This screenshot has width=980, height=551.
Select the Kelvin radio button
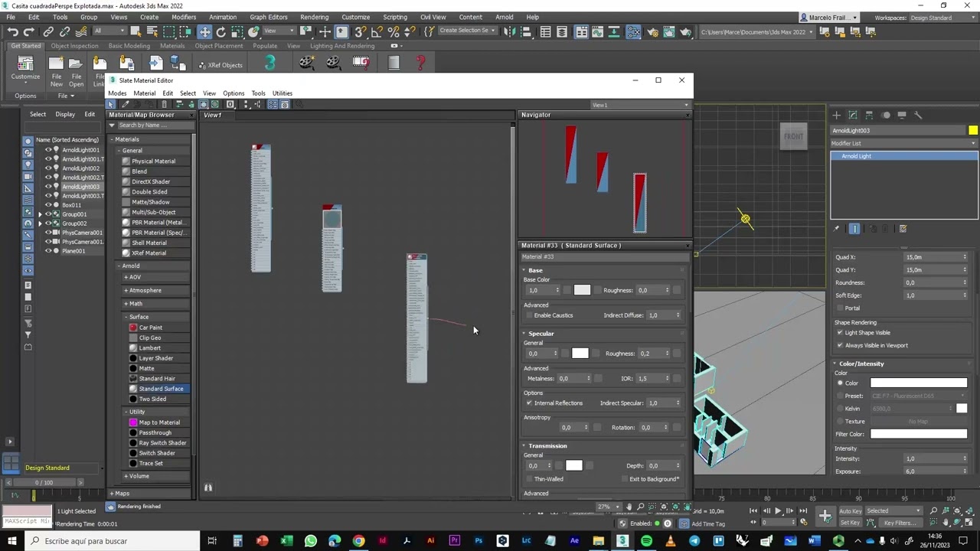(x=840, y=409)
